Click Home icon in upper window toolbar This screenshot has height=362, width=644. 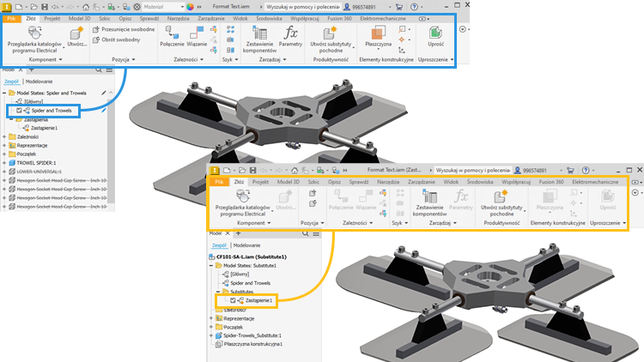(x=85, y=7)
